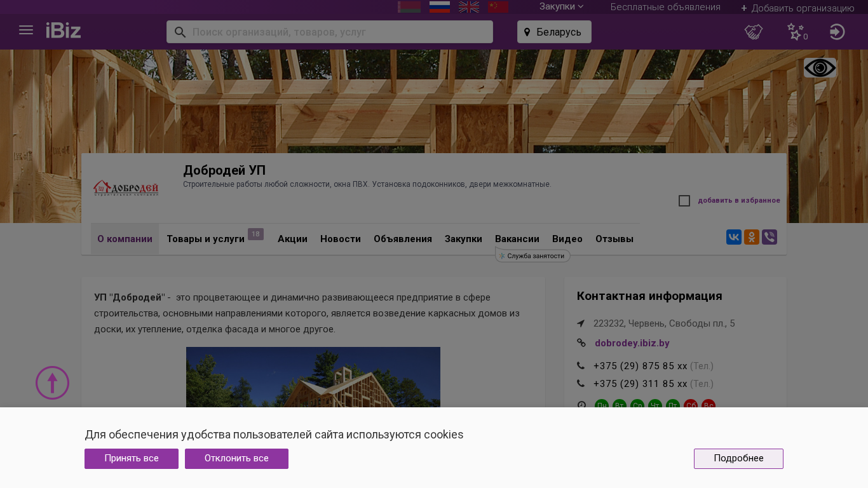Open the Акции tab
The image size is (868, 488).
click(x=292, y=239)
